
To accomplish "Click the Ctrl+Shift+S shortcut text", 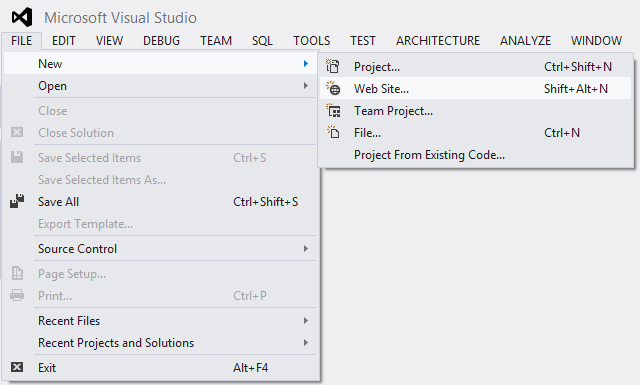I will pos(265,202).
